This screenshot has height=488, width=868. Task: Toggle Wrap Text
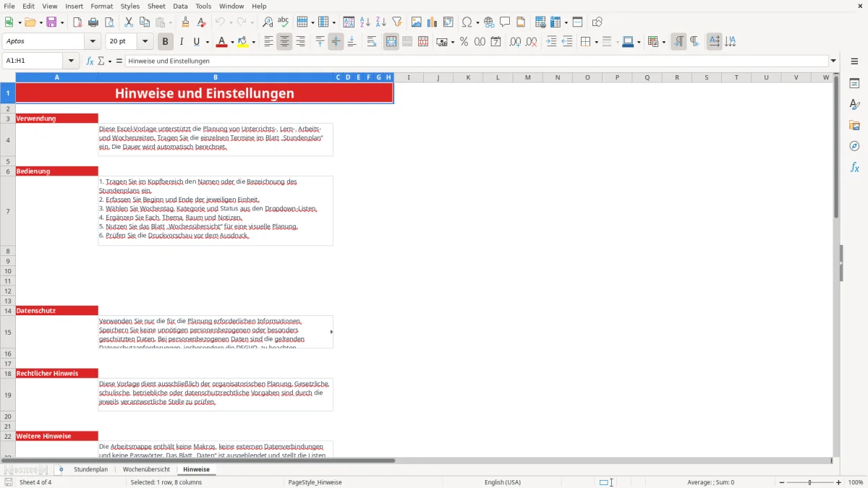coord(372,42)
